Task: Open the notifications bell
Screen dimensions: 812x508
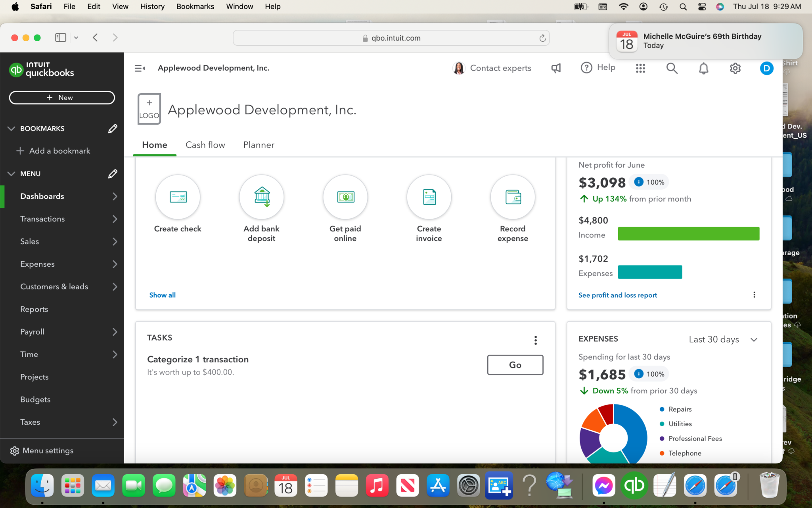Action: click(x=704, y=68)
